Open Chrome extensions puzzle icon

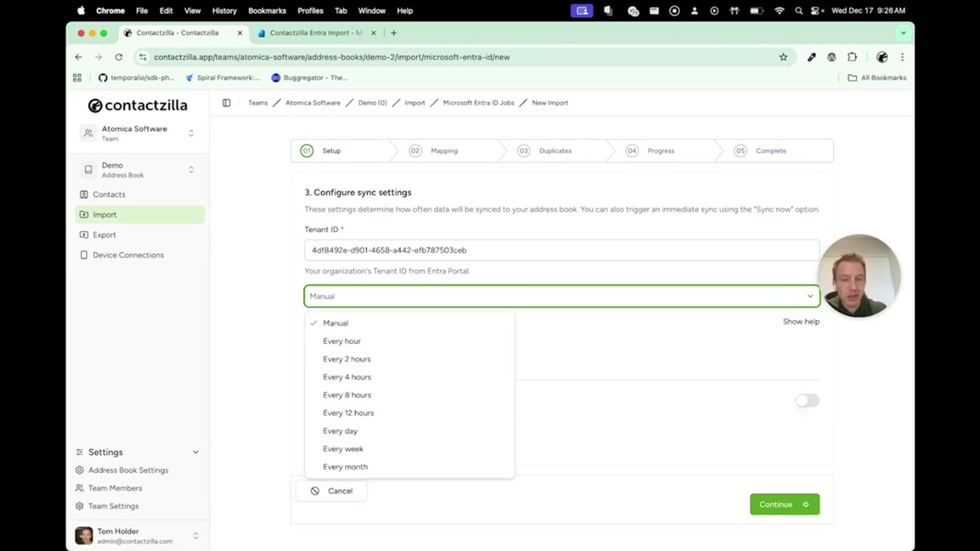(852, 57)
